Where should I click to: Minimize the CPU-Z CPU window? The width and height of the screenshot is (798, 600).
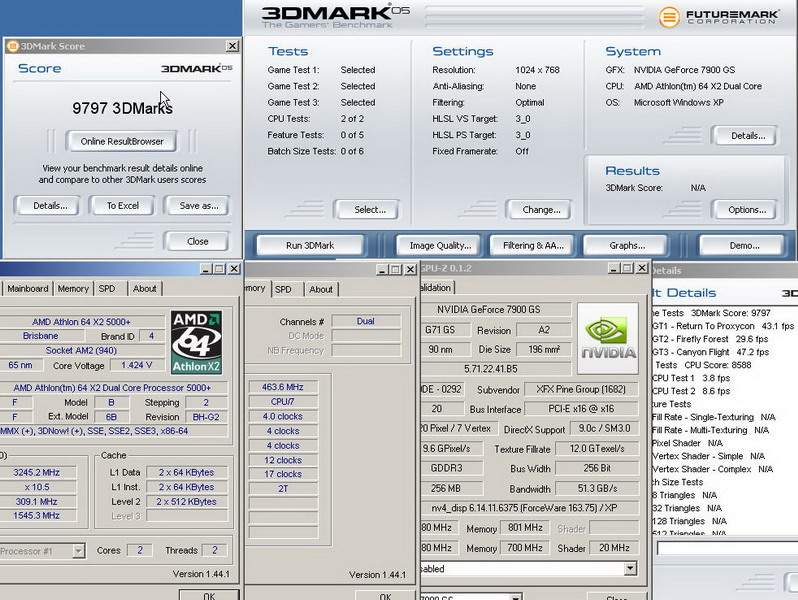(x=206, y=269)
